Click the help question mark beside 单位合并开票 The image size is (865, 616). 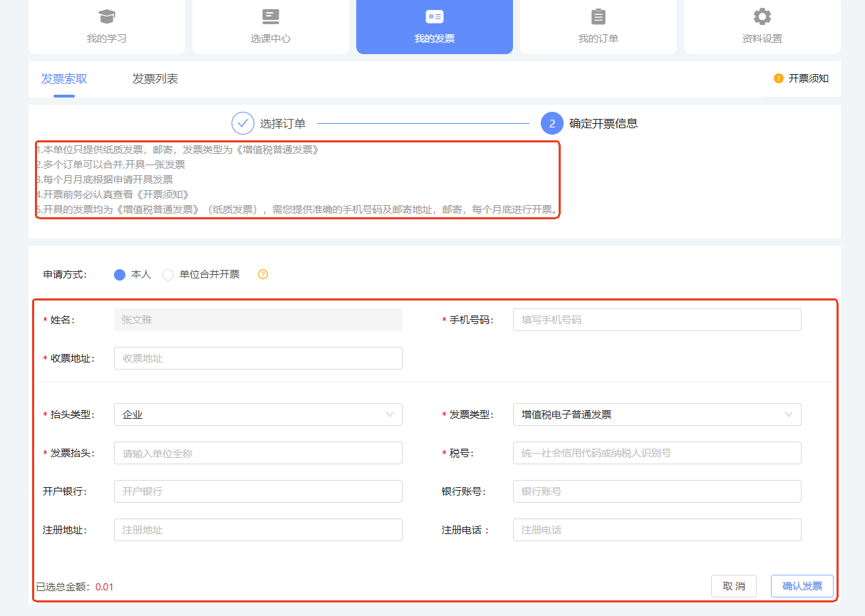pos(263,274)
